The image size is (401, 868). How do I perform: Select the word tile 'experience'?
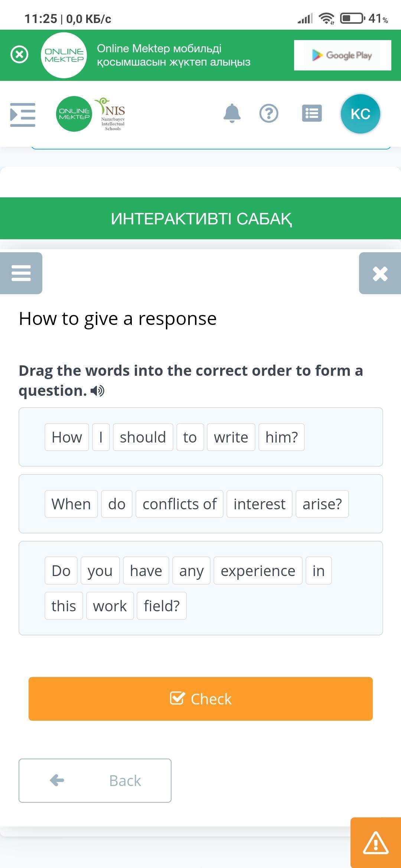(258, 571)
